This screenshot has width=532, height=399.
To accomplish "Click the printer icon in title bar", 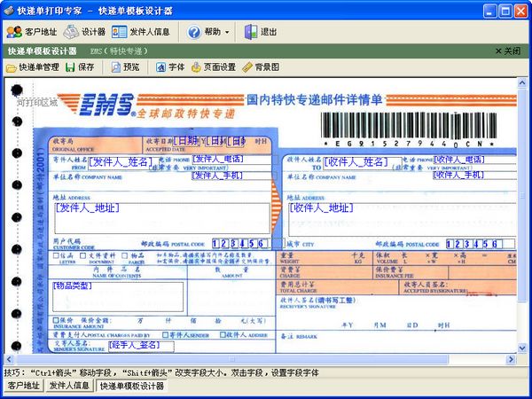I will click(x=9, y=11).
